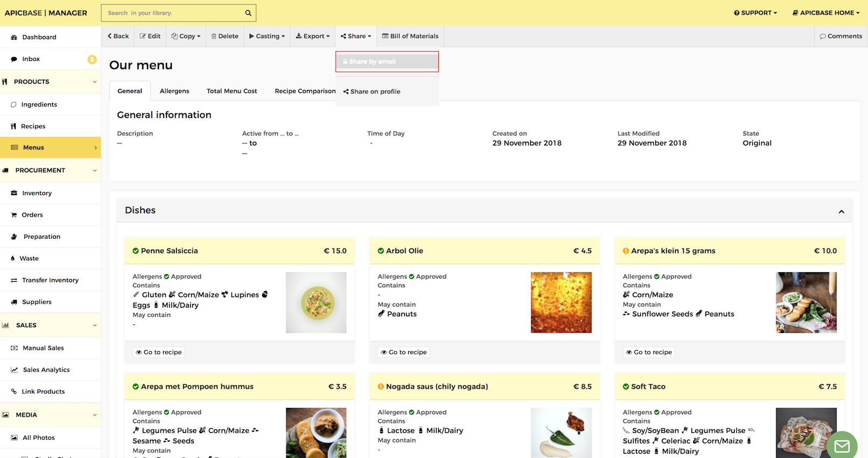
Task: Open the Arepa met Pompoen hummus photo
Action: [316, 433]
